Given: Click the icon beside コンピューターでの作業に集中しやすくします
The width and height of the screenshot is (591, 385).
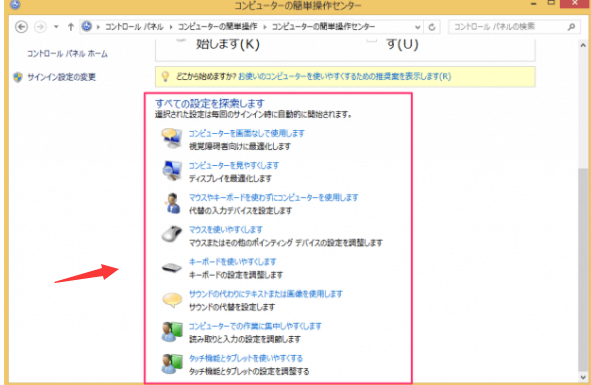Looking at the screenshot, I should coord(172,332).
